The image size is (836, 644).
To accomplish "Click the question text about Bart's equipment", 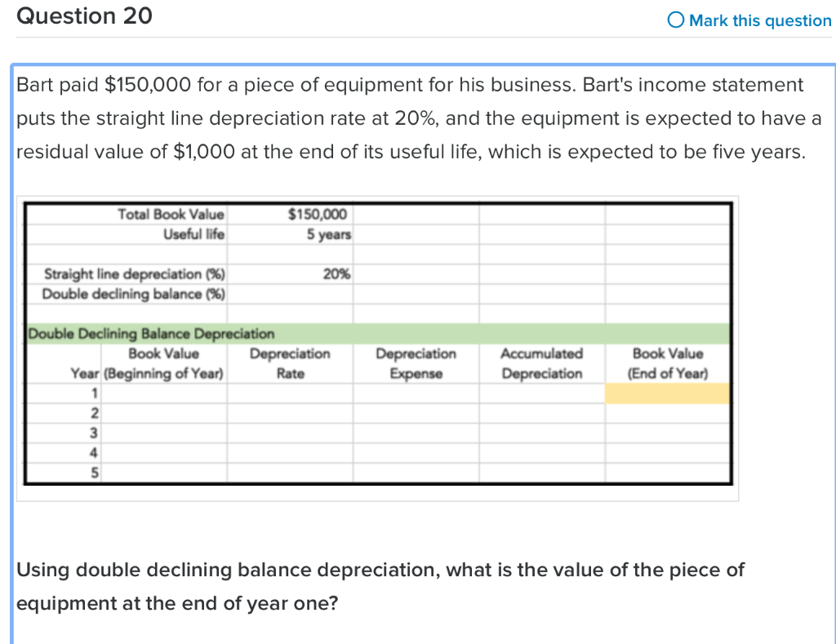I will pos(408,118).
